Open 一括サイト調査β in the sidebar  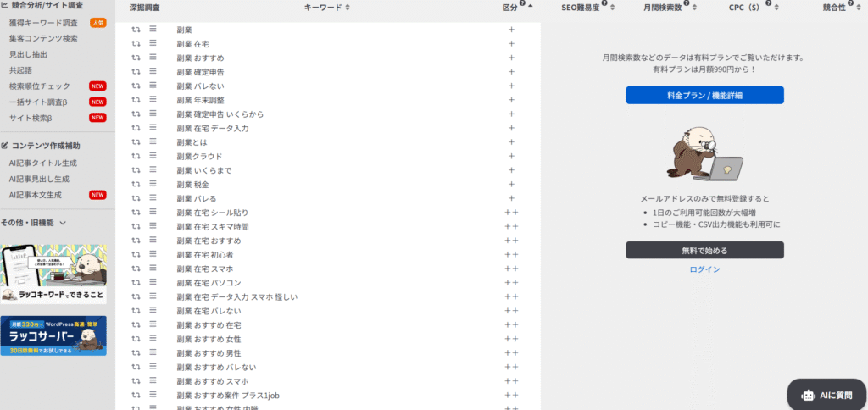pyautogui.click(x=38, y=102)
